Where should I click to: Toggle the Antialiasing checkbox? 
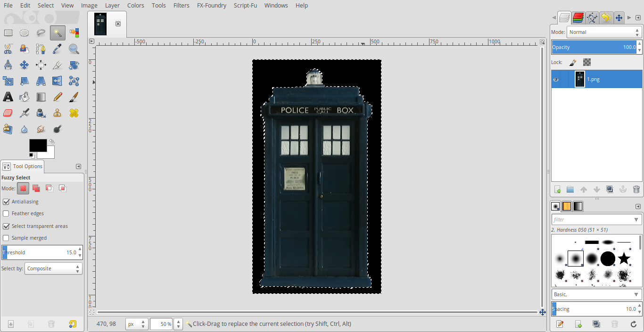pos(6,202)
